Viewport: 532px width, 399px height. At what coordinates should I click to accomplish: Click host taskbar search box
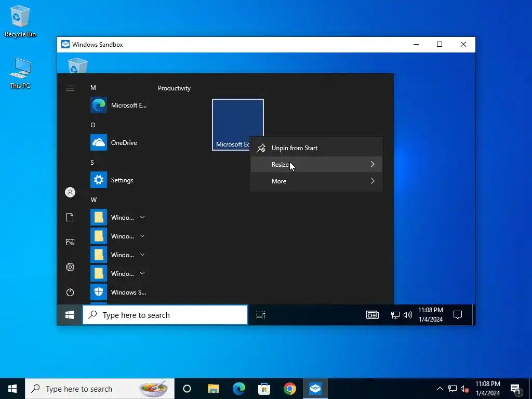point(99,389)
